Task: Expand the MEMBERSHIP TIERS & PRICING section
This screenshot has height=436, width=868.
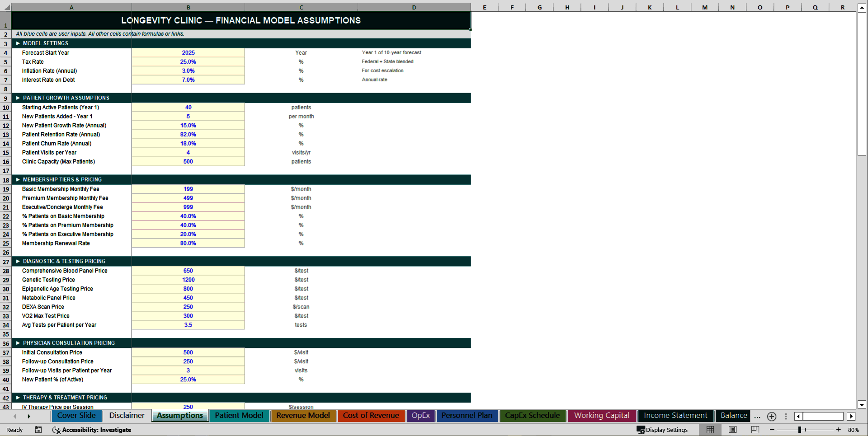Action: (17, 179)
